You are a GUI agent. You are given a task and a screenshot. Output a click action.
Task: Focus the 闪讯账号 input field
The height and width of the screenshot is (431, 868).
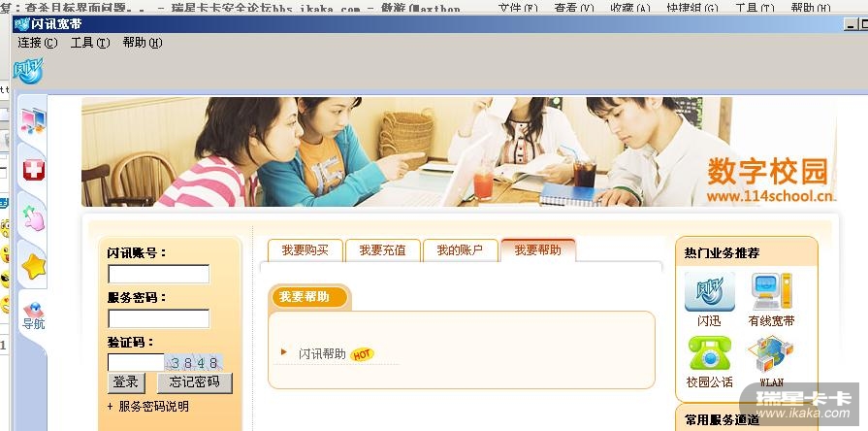pyautogui.click(x=158, y=274)
